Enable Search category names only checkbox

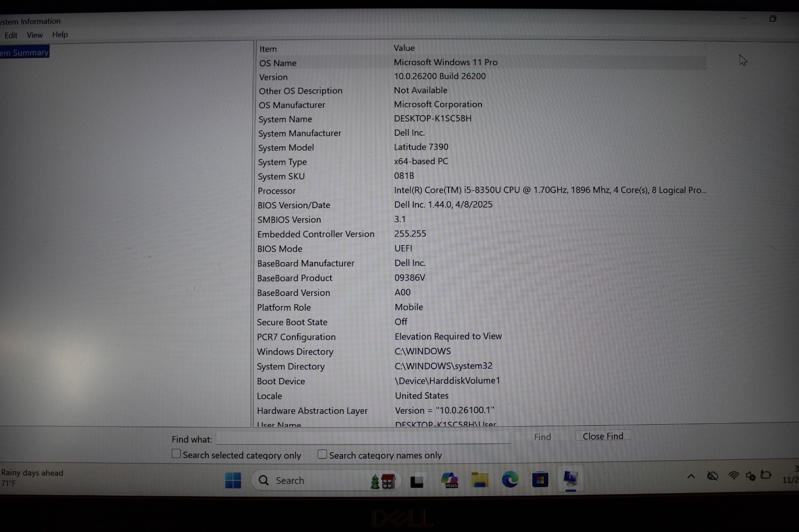point(322,454)
